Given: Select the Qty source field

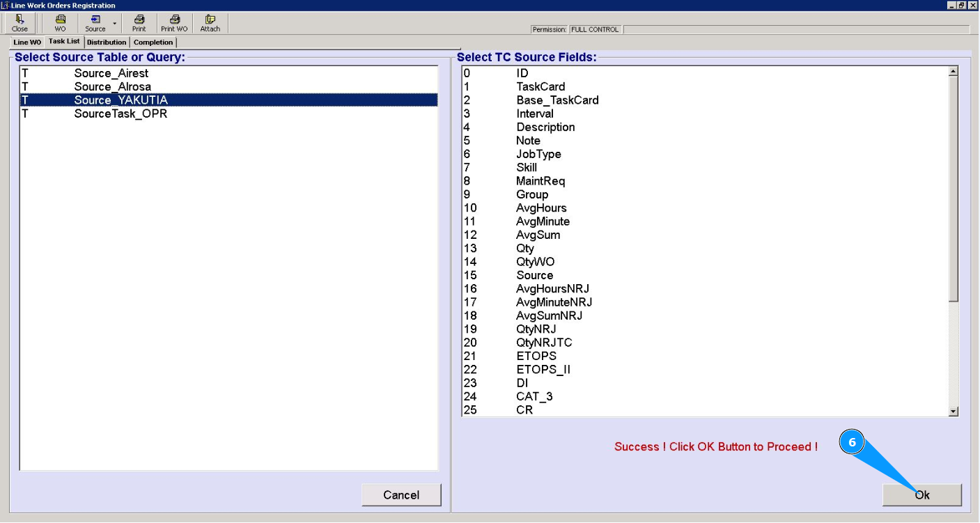Looking at the screenshot, I should (x=704, y=248).
